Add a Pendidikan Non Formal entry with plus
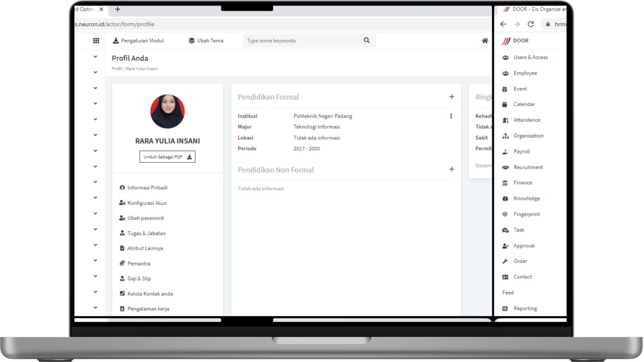644x362 pixels. [451, 170]
